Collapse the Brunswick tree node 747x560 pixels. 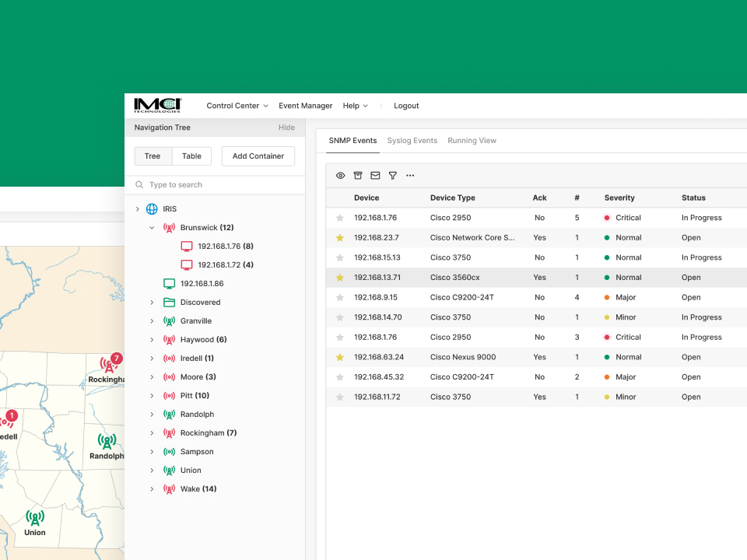tap(152, 228)
